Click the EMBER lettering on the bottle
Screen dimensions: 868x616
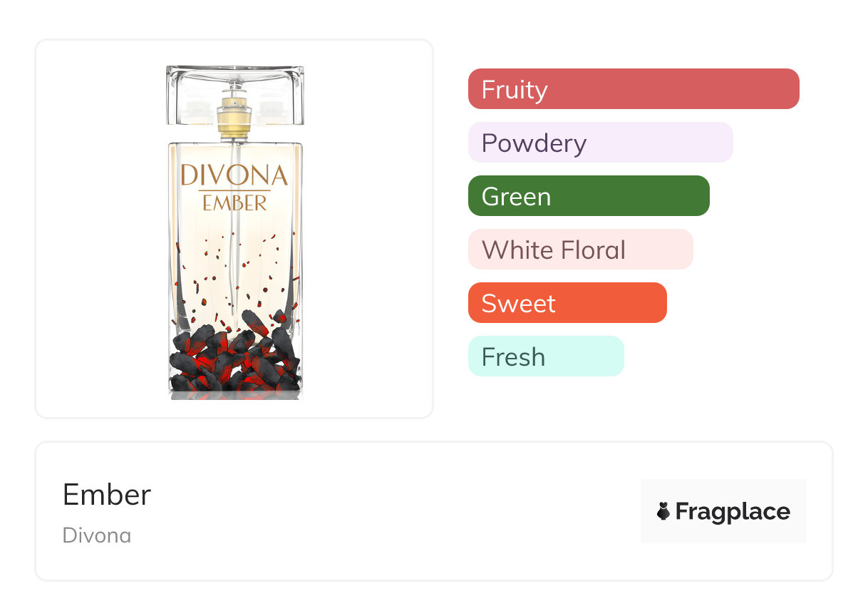point(234,203)
